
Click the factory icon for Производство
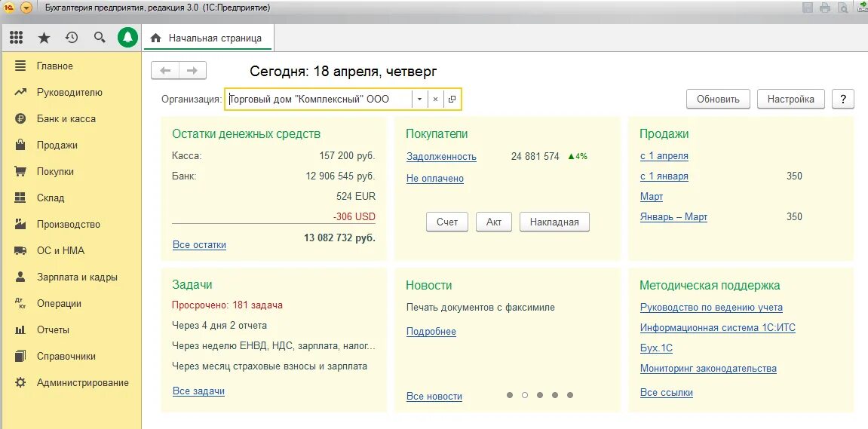(x=20, y=224)
